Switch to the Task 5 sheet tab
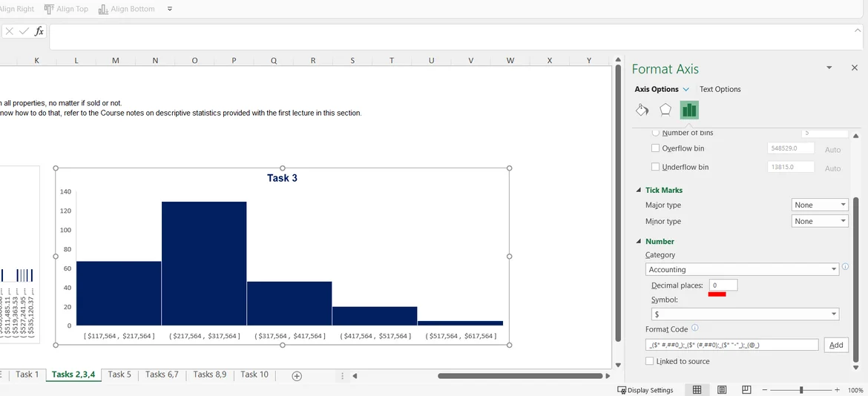This screenshot has height=396, width=868. pyautogui.click(x=119, y=374)
